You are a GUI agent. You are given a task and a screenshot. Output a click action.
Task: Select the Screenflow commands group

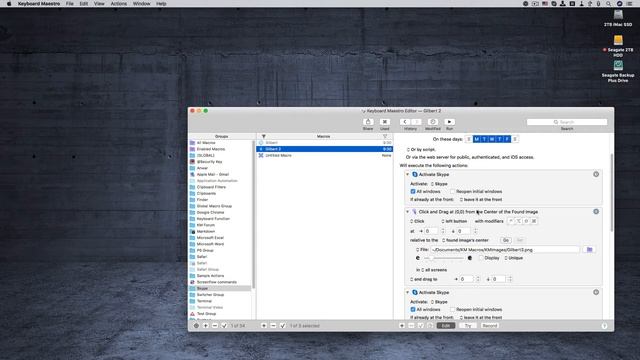coord(220,282)
